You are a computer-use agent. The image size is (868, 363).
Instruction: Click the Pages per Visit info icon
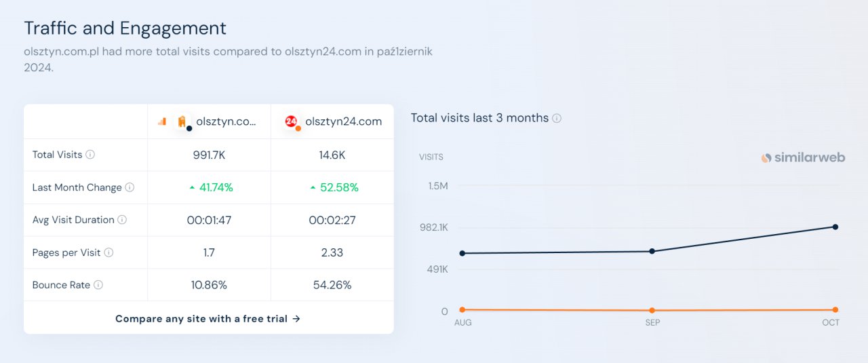tap(108, 252)
